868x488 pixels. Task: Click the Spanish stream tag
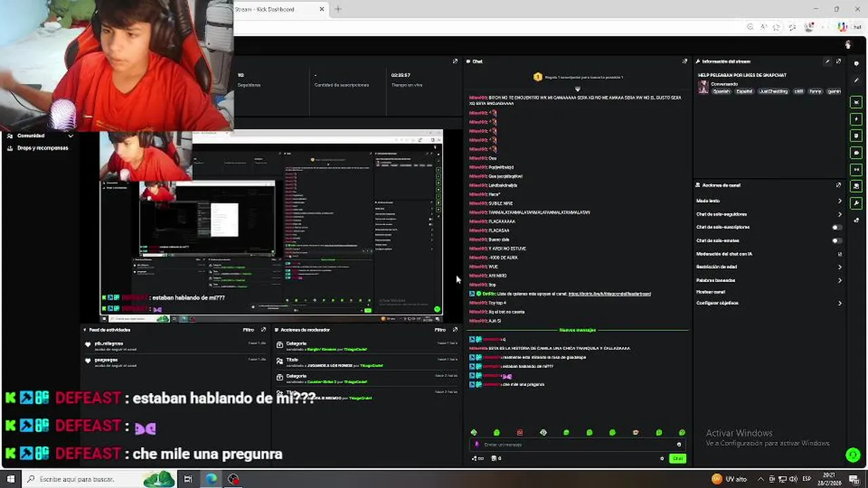[722, 91]
